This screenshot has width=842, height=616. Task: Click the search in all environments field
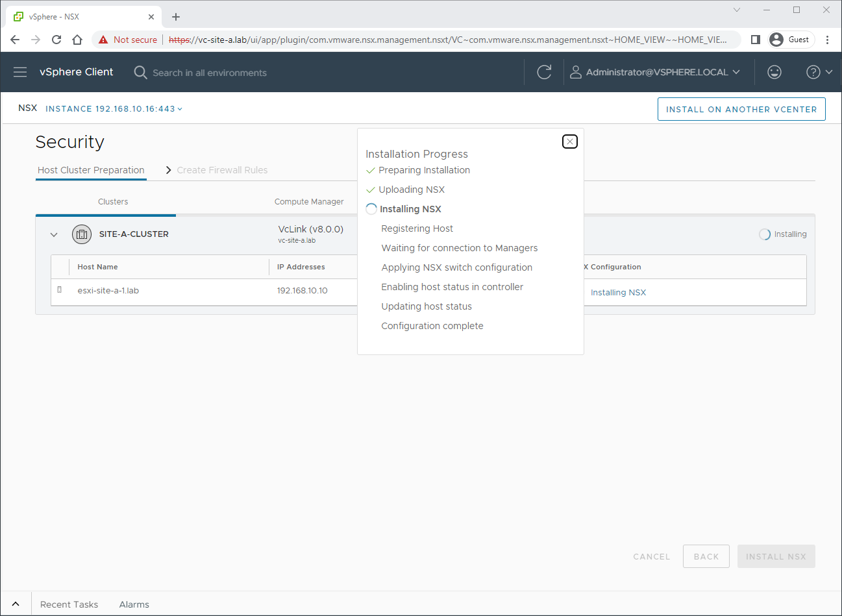tap(210, 73)
